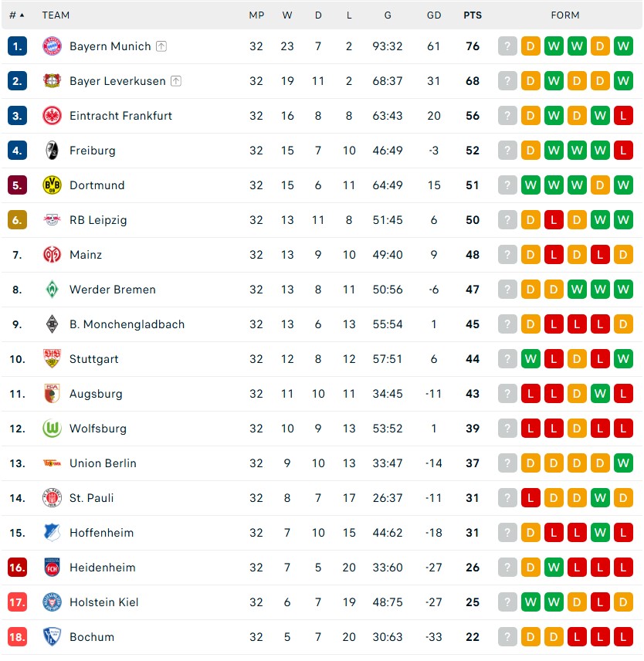Viewport: 644px width, 661px height.
Task: Click the Dortmund BVB logo
Action: point(52,185)
